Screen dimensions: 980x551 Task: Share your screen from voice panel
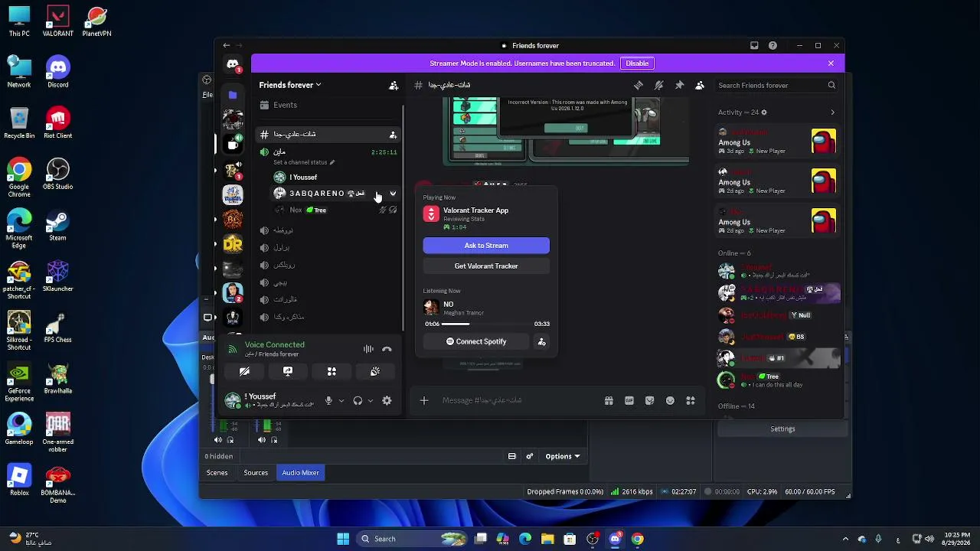[x=288, y=371]
